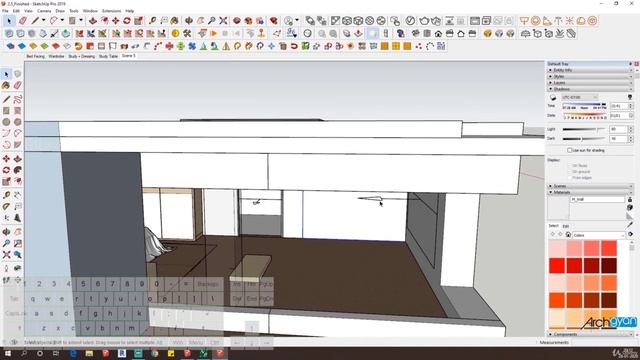Select the Line pencil tool in top toolbar

coord(36,20)
